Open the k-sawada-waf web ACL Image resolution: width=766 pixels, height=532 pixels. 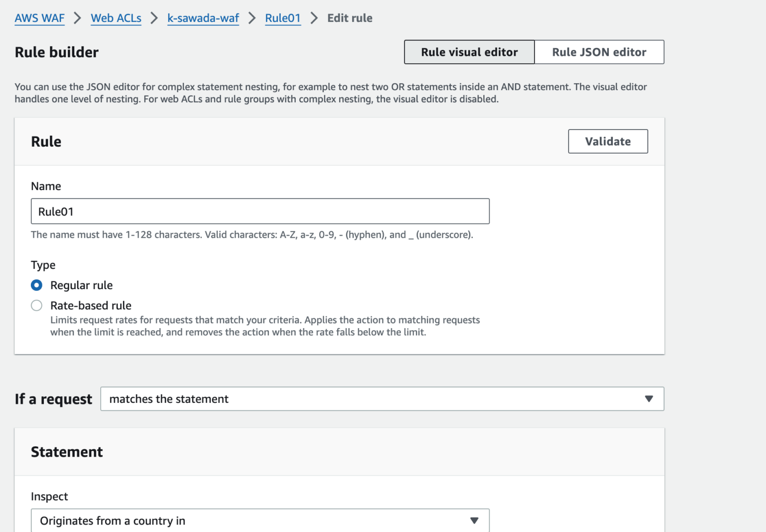(x=203, y=18)
